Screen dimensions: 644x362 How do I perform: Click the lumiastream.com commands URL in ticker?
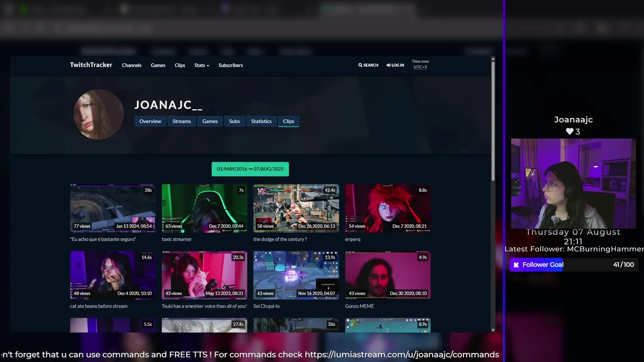tap(402, 354)
